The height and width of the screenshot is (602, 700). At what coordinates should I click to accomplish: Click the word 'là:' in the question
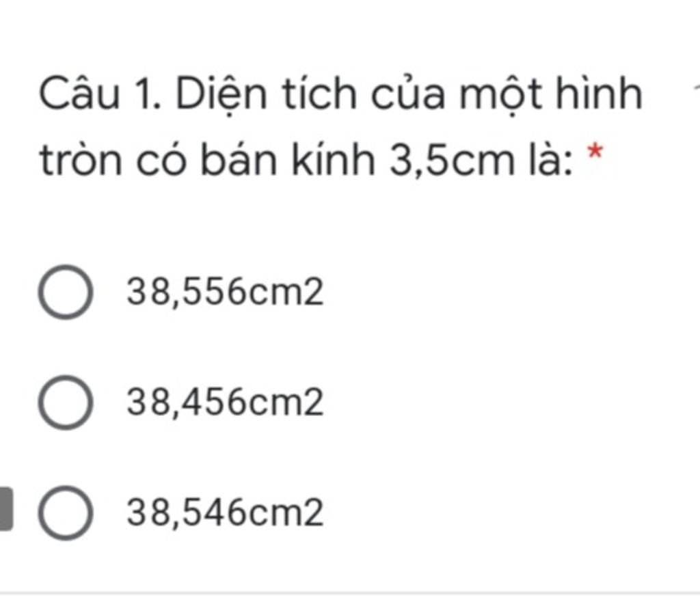pyautogui.click(x=550, y=159)
